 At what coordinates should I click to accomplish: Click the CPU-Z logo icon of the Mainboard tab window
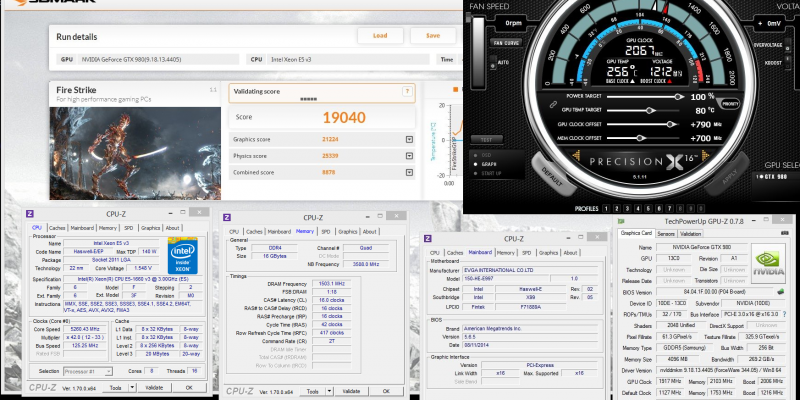click(428, 238)
